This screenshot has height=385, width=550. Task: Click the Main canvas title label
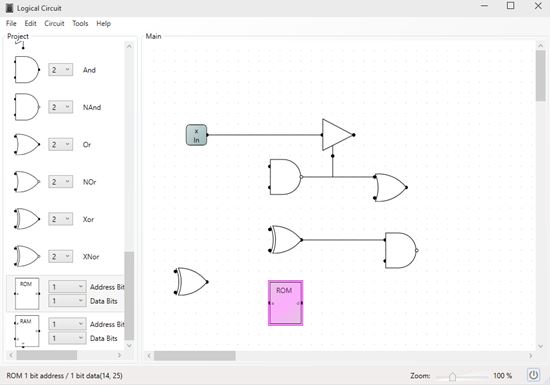pos(154,36)
